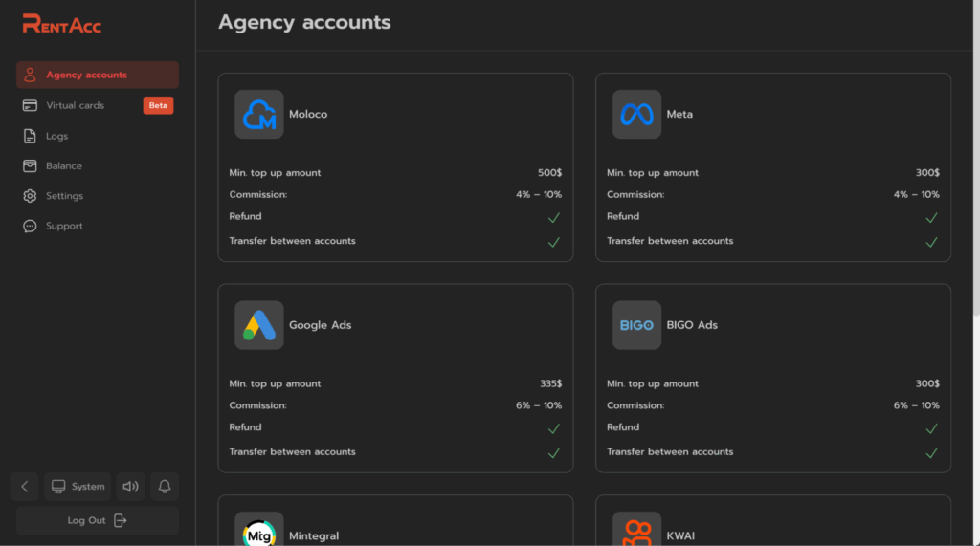Click Moloco Refund checkmark

point(554,217)
